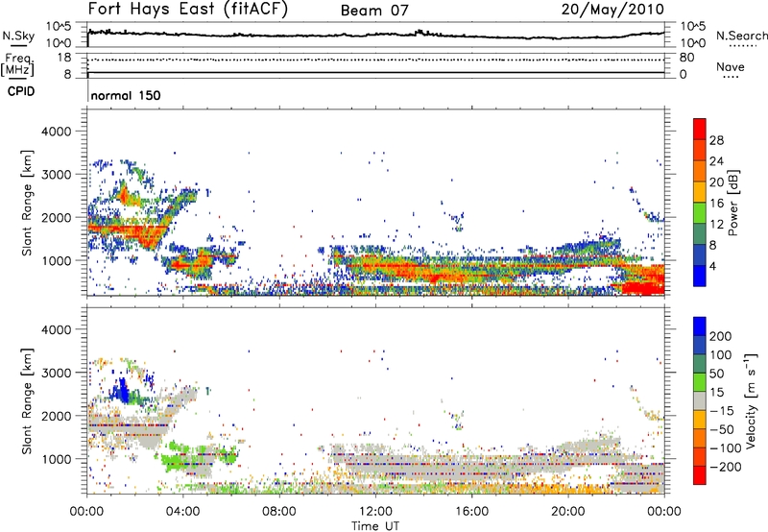Screen dimensions: 768x532
Task: Click the red bottom velocity swatch
Action: [700, 475]
